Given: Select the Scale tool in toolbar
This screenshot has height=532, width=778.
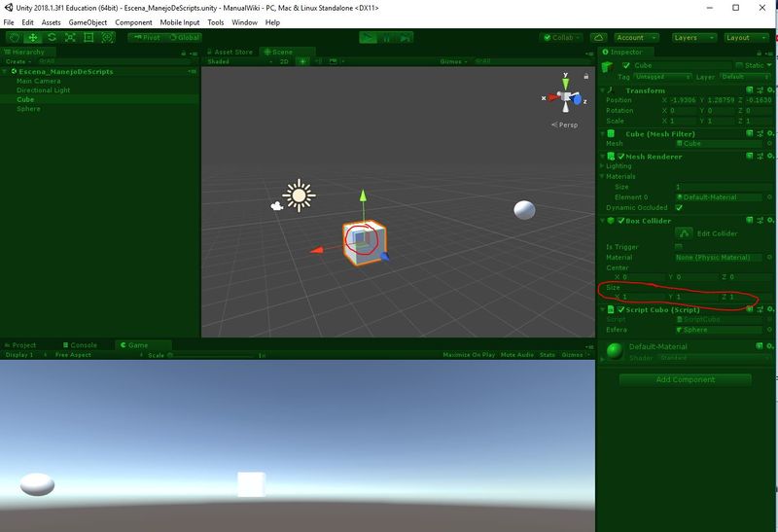Looking at the screenshot, I should [x=70, y=38].
